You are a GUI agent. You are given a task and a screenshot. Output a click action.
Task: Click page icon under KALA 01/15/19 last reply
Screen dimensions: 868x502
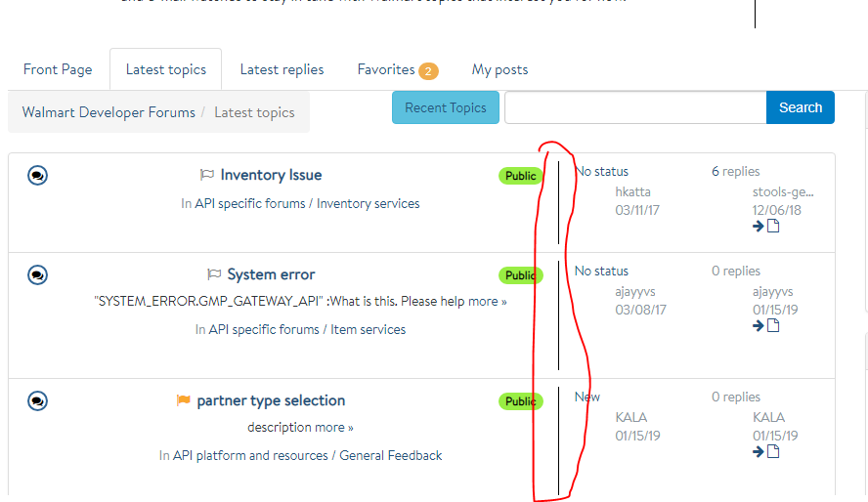(773, 451)
